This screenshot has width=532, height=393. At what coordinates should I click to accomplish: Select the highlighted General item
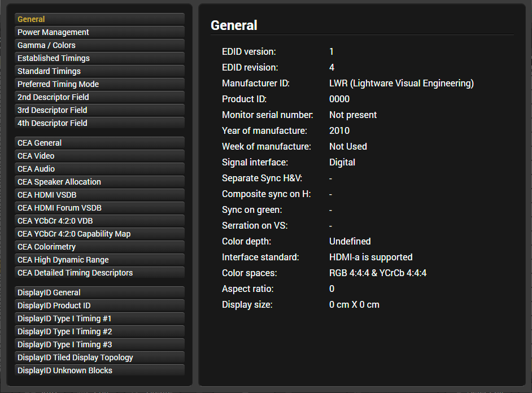click(99, 19)
